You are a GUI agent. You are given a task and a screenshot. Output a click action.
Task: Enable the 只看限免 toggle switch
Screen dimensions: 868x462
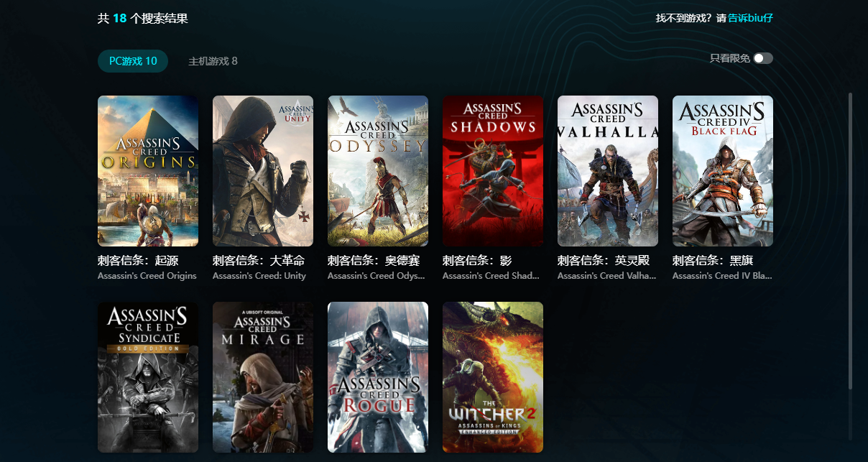(762, 58)
